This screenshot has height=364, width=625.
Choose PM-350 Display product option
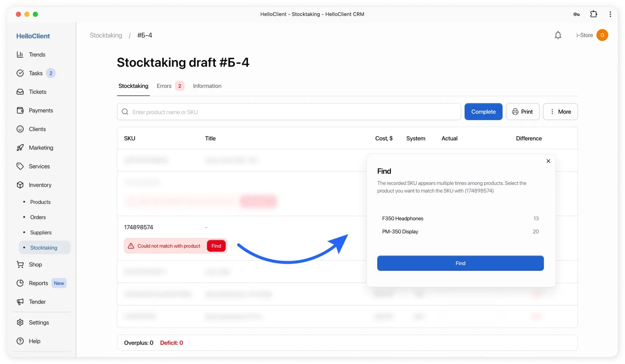400,232
